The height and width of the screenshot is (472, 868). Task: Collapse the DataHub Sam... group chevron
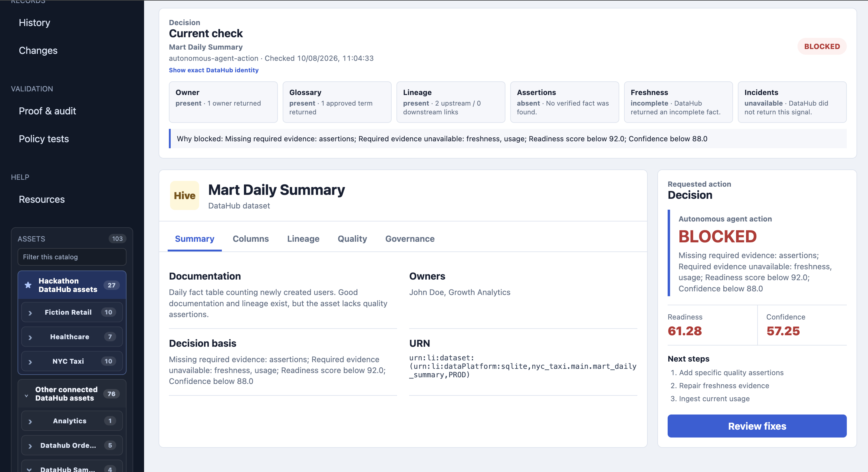coord(29,469)
